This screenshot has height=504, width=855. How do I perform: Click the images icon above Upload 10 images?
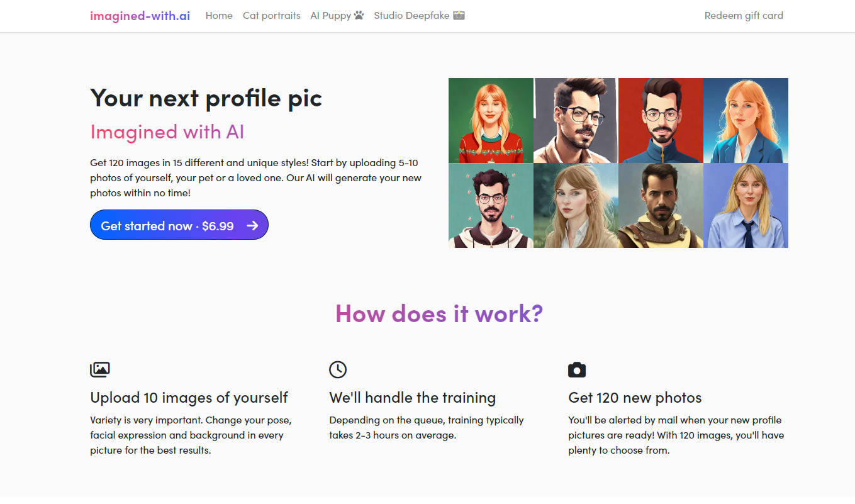100,369
